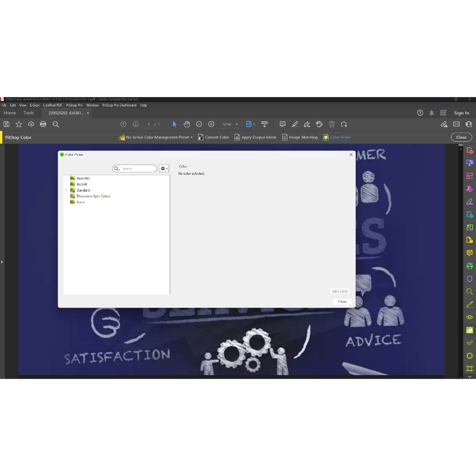Open No Active Color Management Preset dropdown
476x476 pixels.
(158, 137)
